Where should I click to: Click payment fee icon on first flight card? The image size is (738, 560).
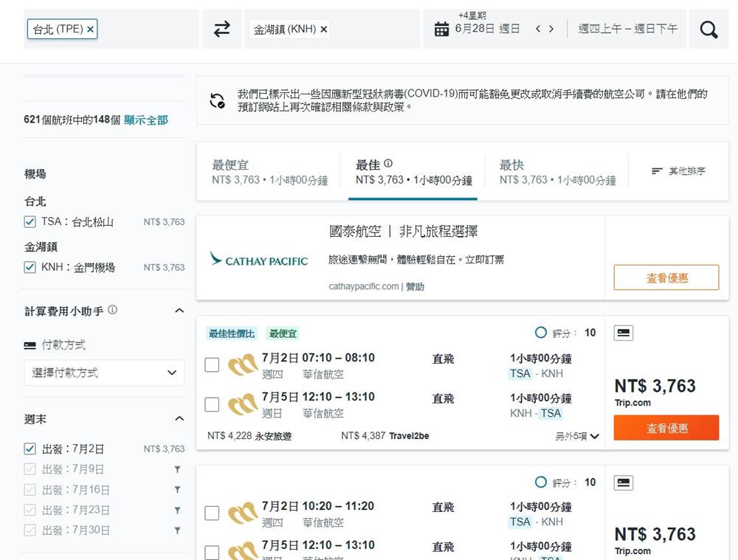point(623,333)
